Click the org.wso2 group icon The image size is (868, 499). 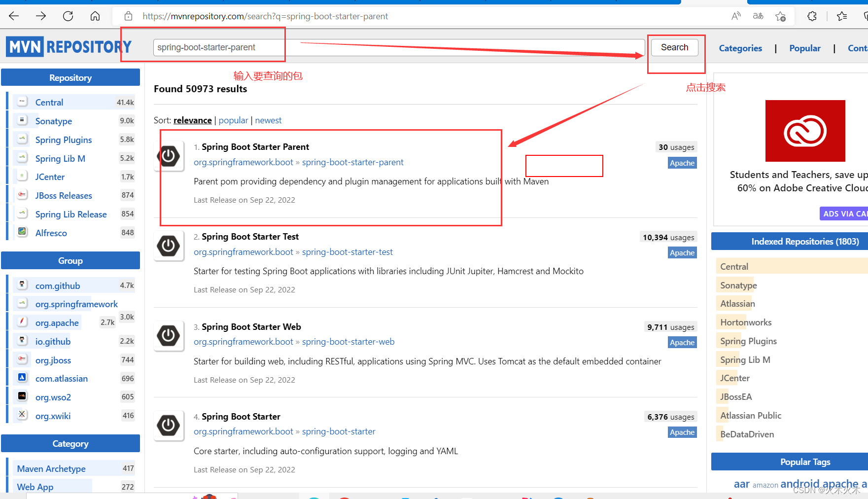coord(22,396)
